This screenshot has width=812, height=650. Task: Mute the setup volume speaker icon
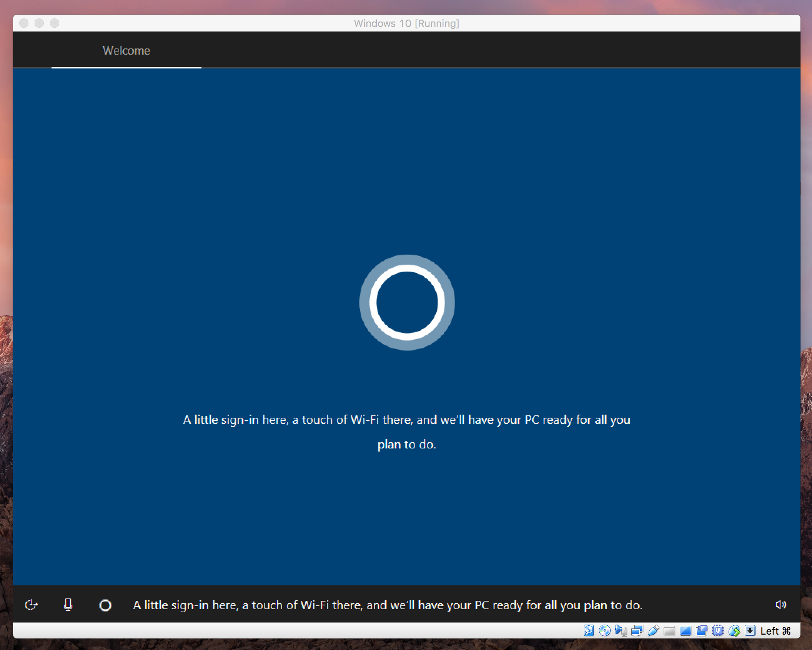[x=781, y=605]
